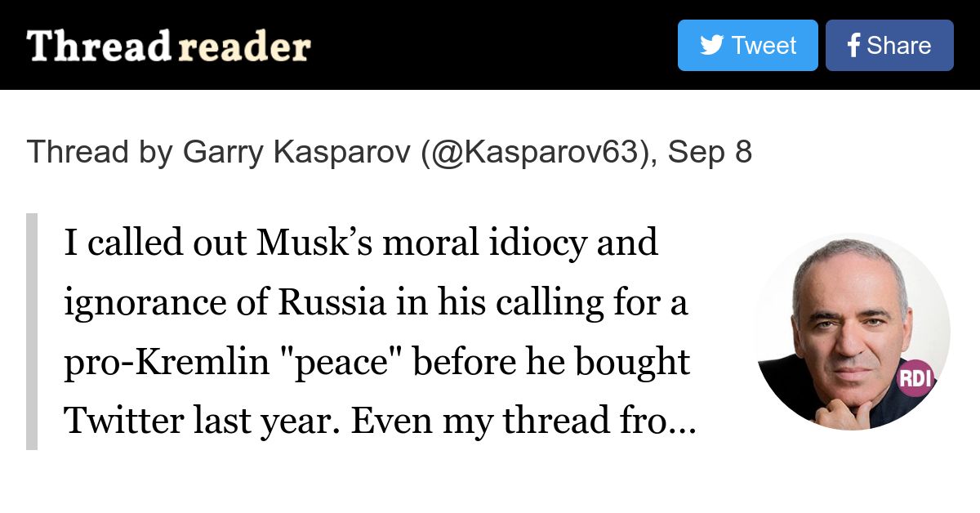Click the line "ignorance of Russia in his calling"
Viewport: 980px width, 513px height.
376,303
